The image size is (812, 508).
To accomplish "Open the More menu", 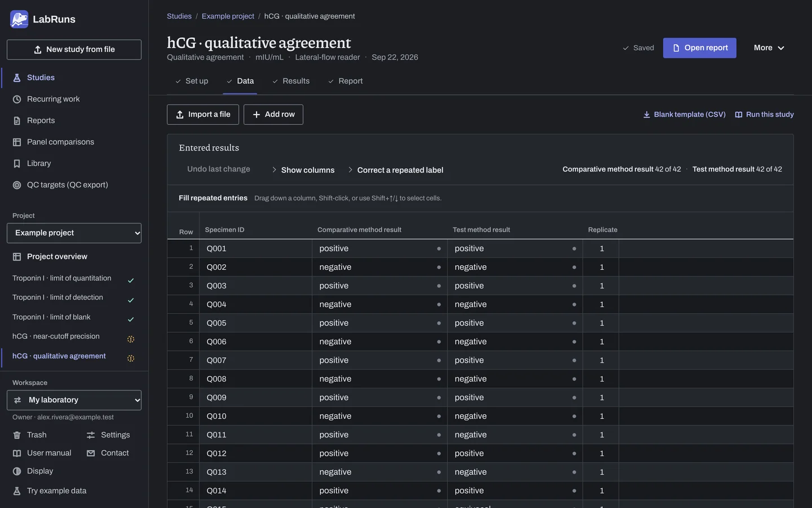I will pos(769,48).
